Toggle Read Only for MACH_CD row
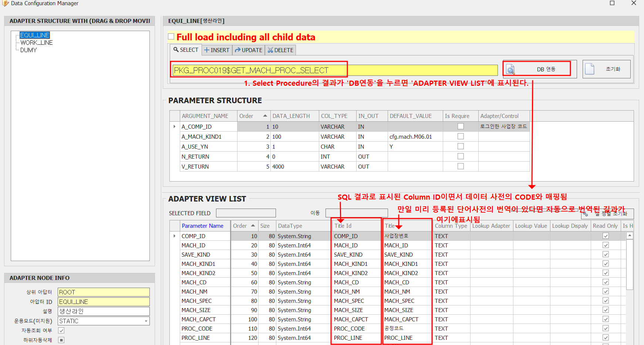This screenshot has height=345, width=644. 606,282
